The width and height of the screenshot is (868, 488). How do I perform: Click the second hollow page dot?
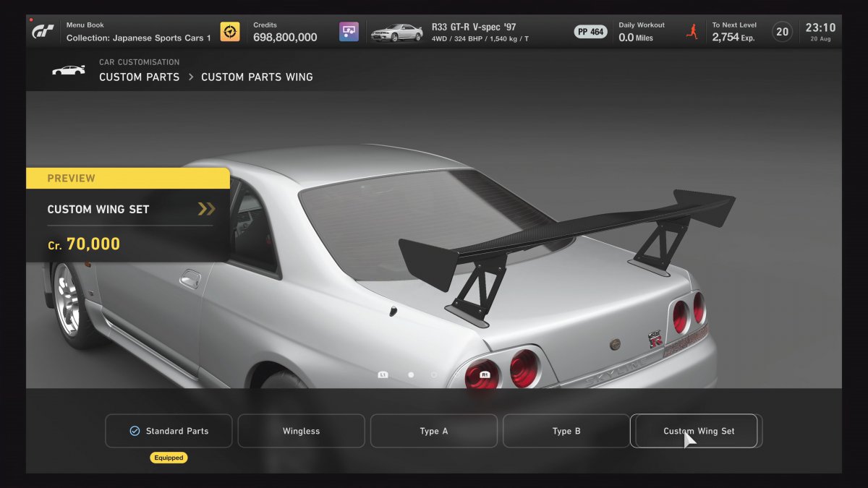(x=434, y=374)
